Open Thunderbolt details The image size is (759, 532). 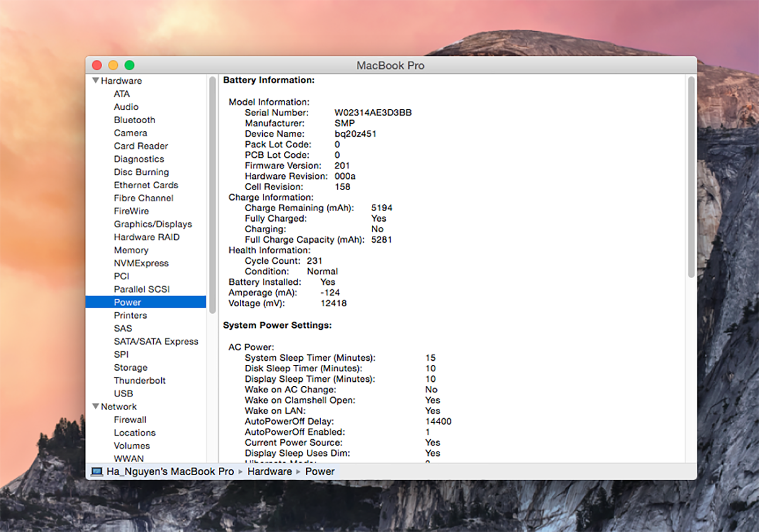[x=140, y=381]
